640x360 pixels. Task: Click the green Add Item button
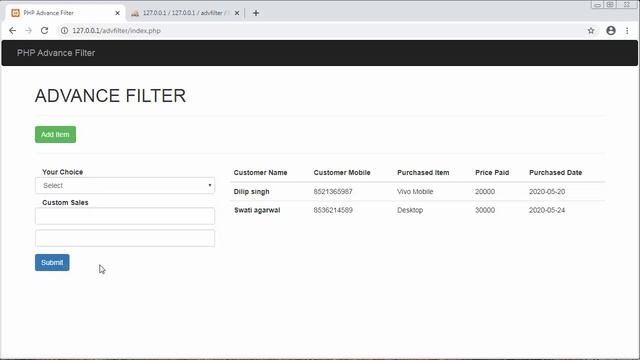55,134
